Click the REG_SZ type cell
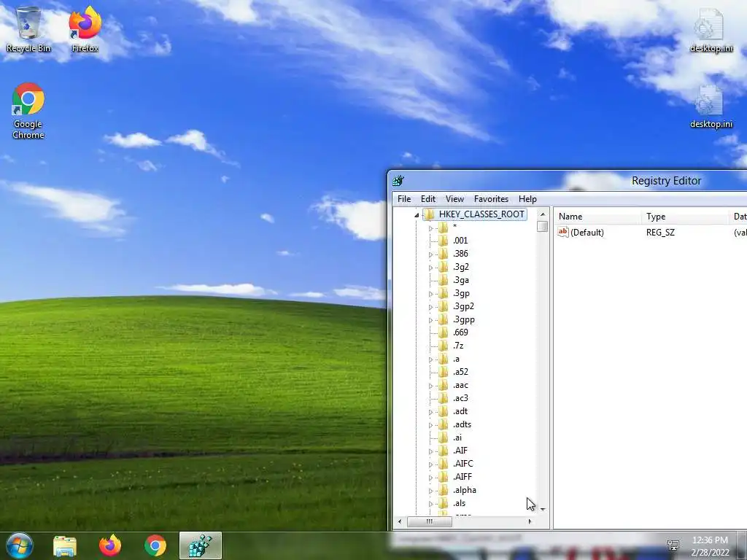 tap(660, 233)
